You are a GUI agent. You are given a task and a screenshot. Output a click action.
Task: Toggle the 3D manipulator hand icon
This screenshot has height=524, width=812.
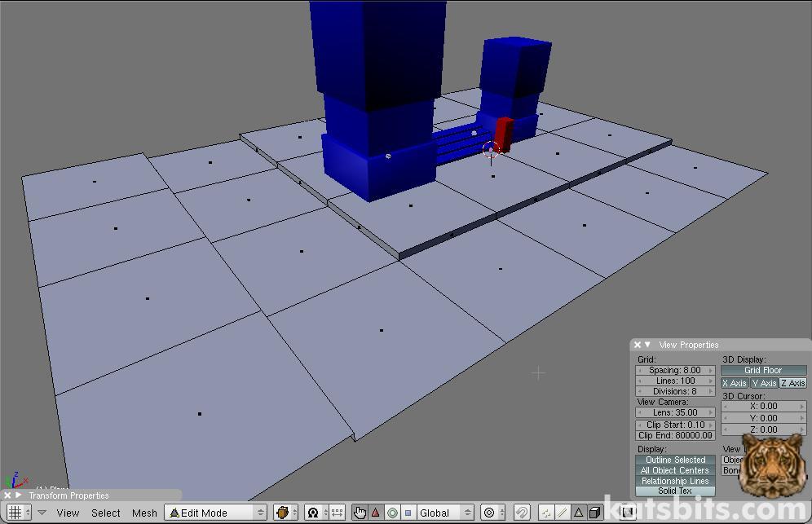[x=360, y=513]
